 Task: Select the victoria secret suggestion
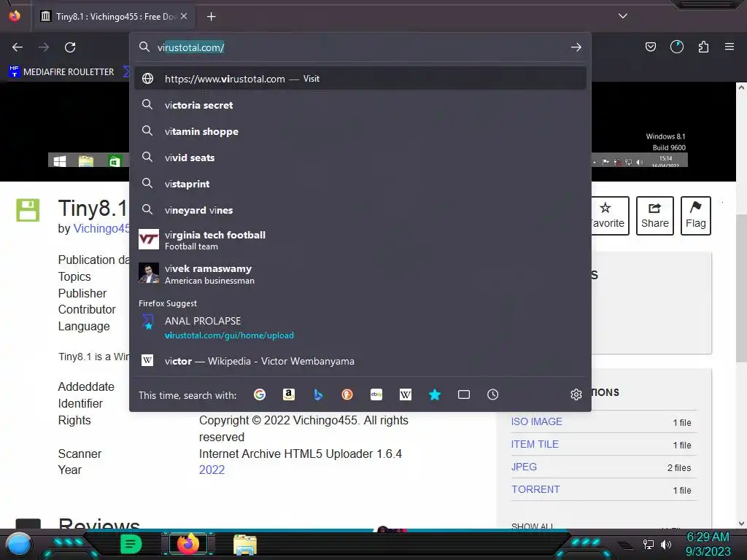click(360, 105)
